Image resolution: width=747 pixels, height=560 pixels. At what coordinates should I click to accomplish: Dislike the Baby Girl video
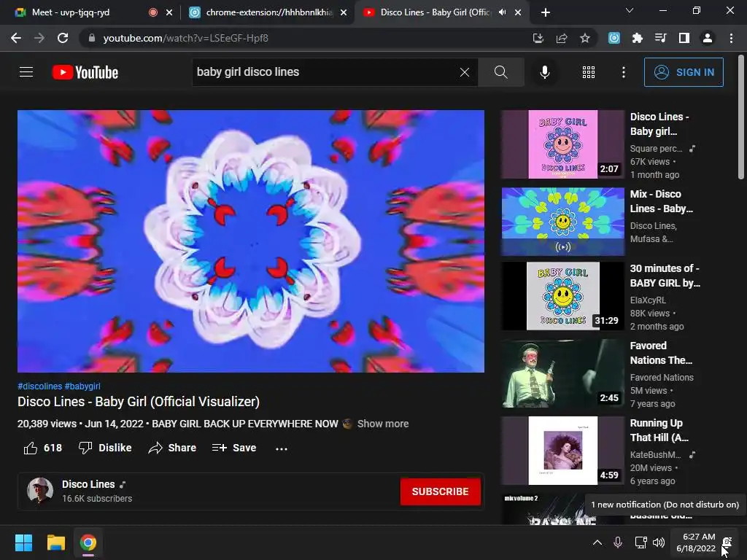tap(105, 448)
